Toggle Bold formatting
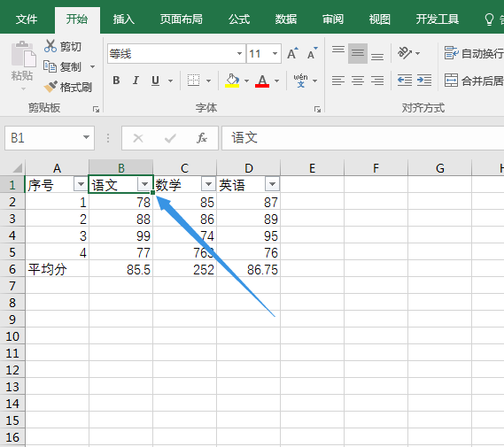 point(116,81)
